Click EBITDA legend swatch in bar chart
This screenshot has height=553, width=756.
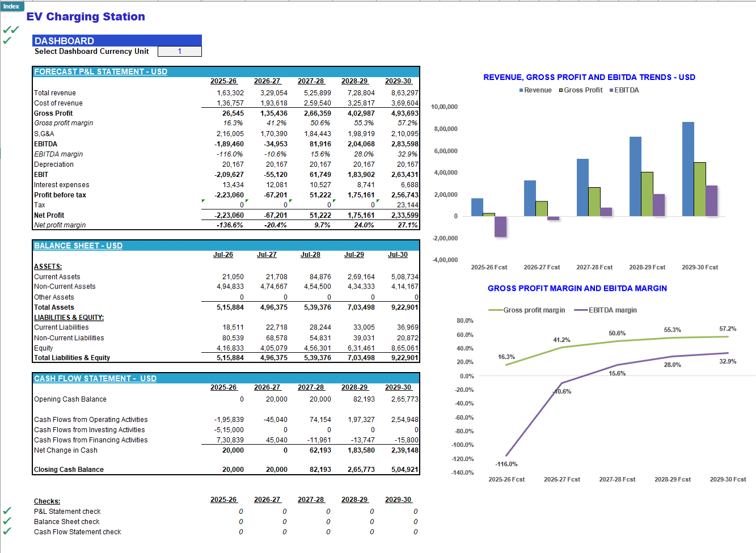tap(611, 90)
